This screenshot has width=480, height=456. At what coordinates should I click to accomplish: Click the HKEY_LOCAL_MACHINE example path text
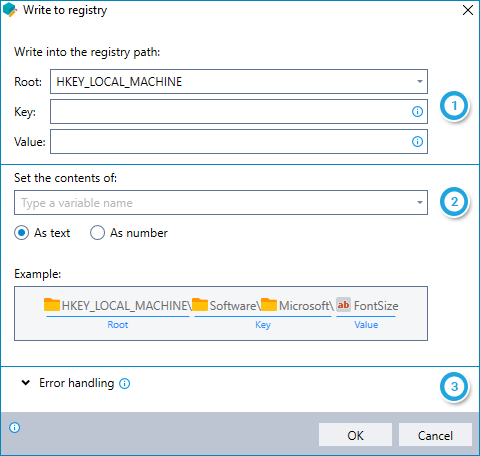point(127,306)
